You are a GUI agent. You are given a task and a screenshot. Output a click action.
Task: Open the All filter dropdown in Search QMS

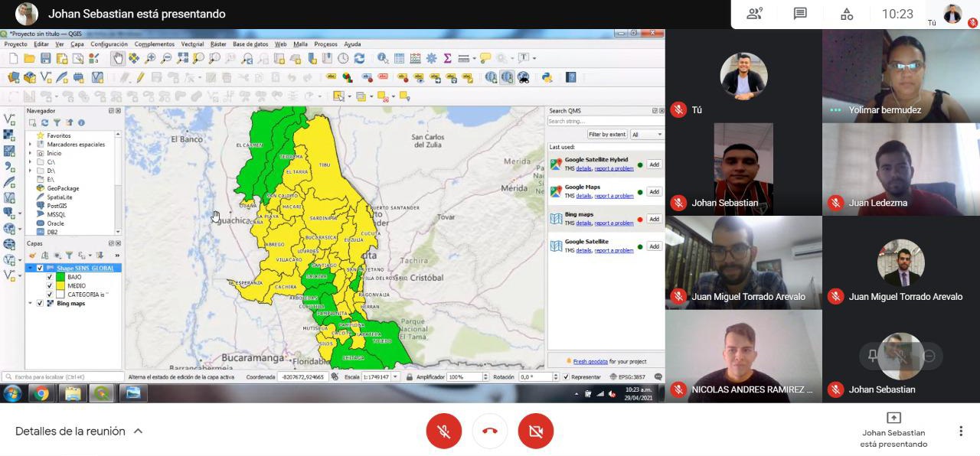(647, 135)
